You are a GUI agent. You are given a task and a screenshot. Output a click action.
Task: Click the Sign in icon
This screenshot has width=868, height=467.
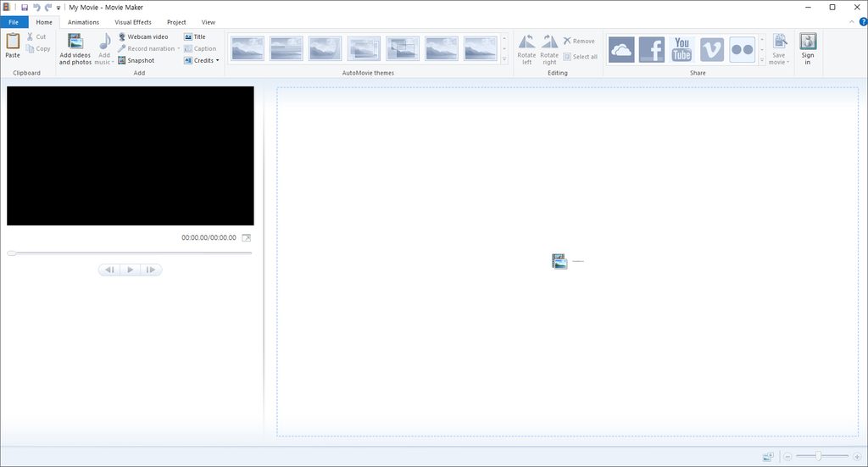pos(808,48)
